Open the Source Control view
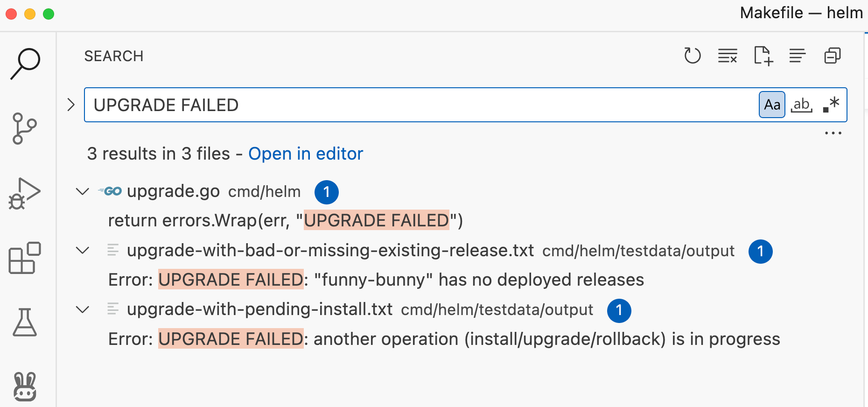The width and height of the screenshot is (868, 407). tap(25, 128)
